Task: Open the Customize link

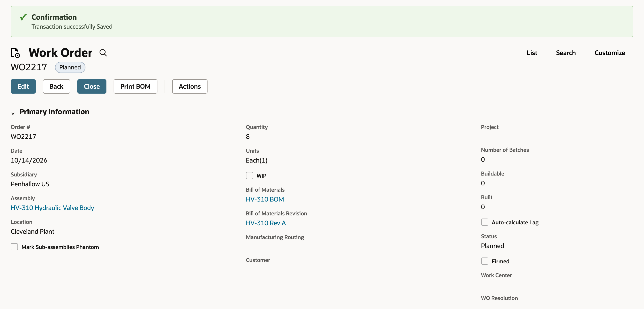Action: tap(610, 53)
